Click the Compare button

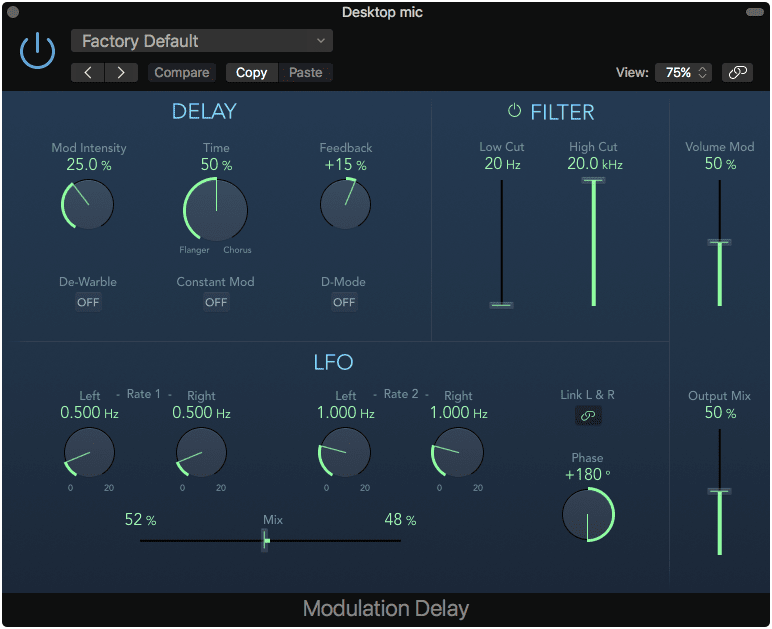[182, 72]
